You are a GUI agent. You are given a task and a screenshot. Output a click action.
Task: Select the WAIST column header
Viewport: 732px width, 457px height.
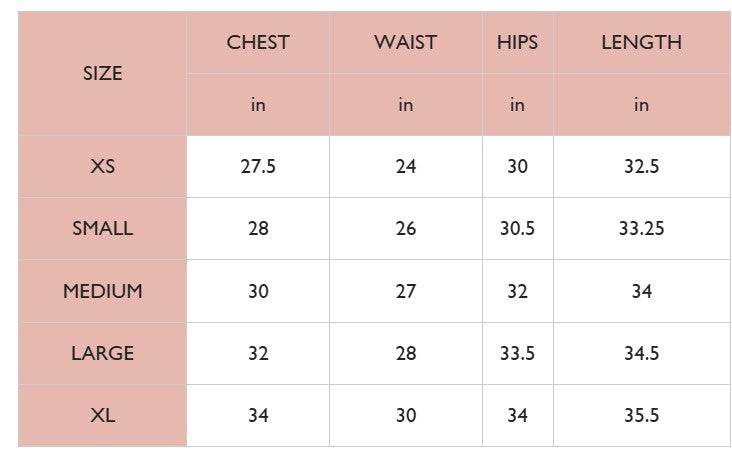click(405, 42)
